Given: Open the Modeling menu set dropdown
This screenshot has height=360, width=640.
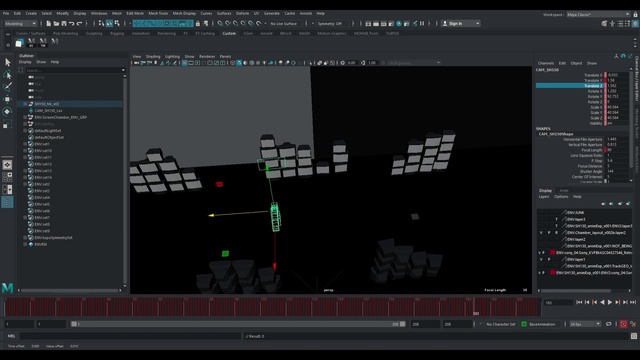Looking at the screenshot, I should tap(20, 24).
